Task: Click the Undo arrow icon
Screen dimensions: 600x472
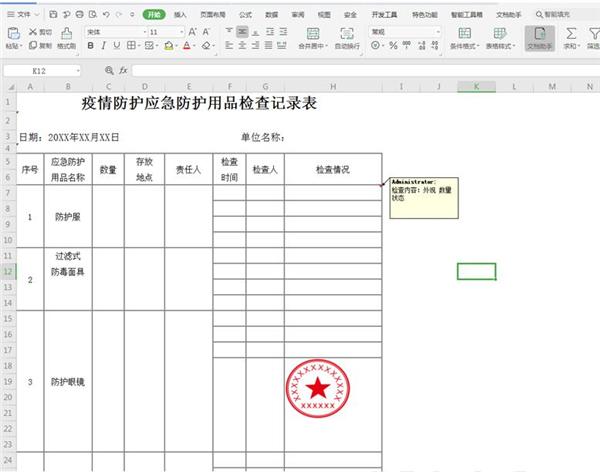Action: 106,15
